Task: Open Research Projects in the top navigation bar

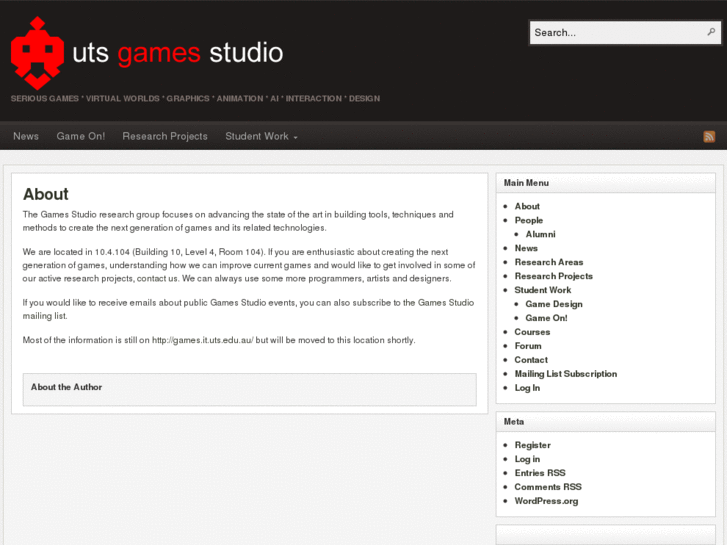Action: pyautogui.click(x=165, y=136)
